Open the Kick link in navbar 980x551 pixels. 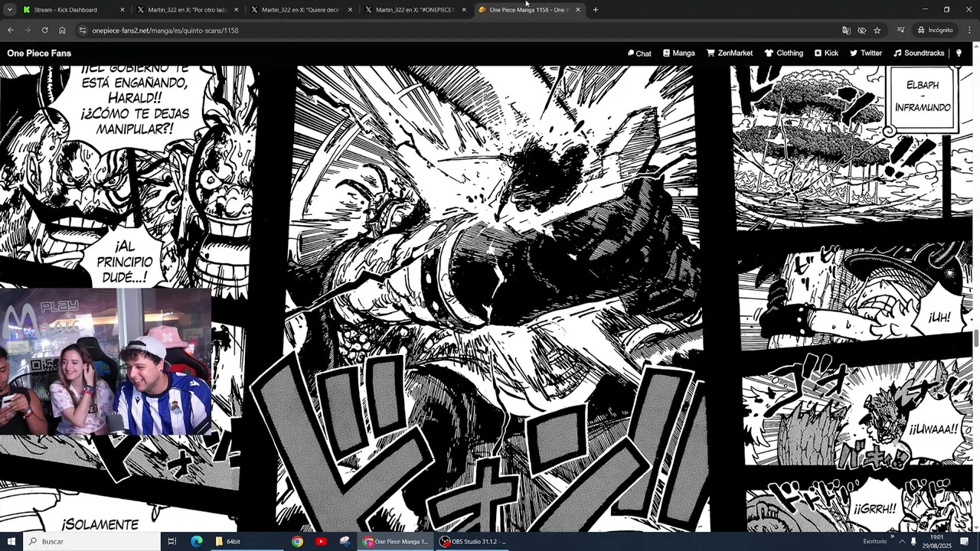(826, 54)
